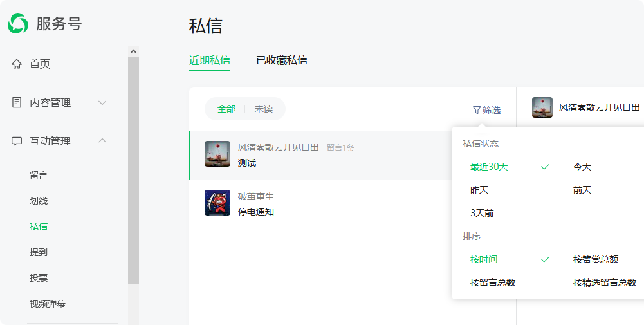The height and width of the screenshot is (325, 644).
Task: Click the 互动管理 menu label
Action: pos(50,142)
